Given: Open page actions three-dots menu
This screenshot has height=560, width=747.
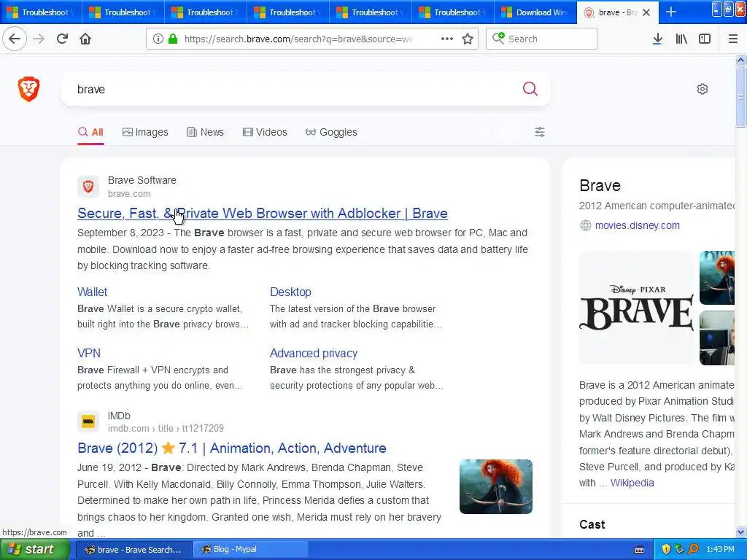Looking at the screenshot, I should (447, 39).
